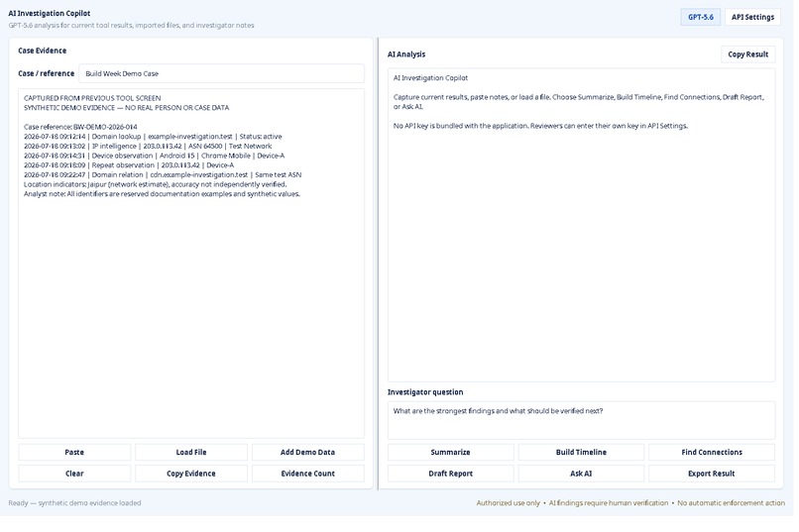The width and height of the screenshot is (799, 532).
Task: Click the Paste button
Action: tap(74, 452)
